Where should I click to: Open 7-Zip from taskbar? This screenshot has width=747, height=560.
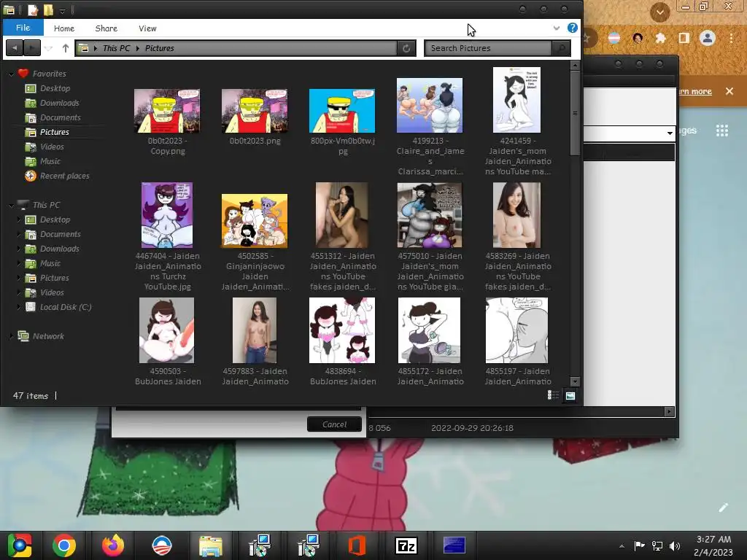pos(406,545)
